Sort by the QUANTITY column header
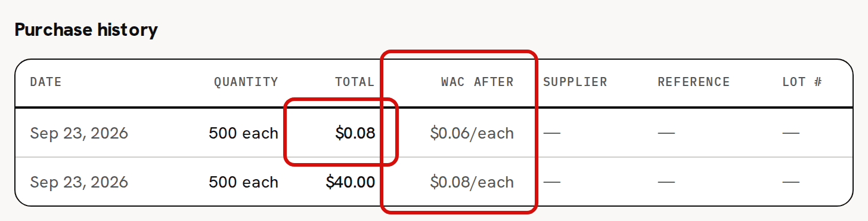The height and width of the screenshot is (221, 868). click(246, 82)
